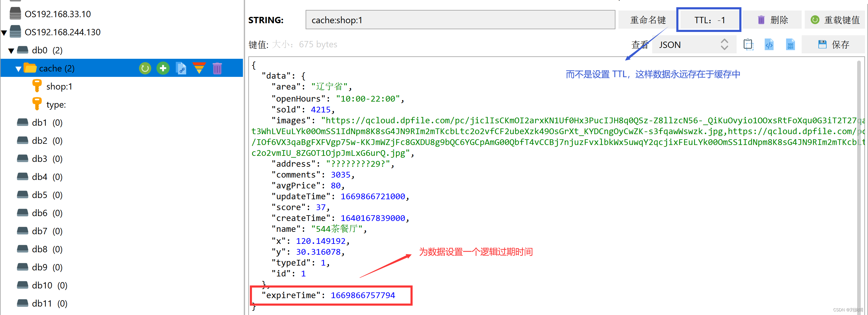Click the "sold" value 4215
This screenshot has height=315, width=868.
pos(320,109)
